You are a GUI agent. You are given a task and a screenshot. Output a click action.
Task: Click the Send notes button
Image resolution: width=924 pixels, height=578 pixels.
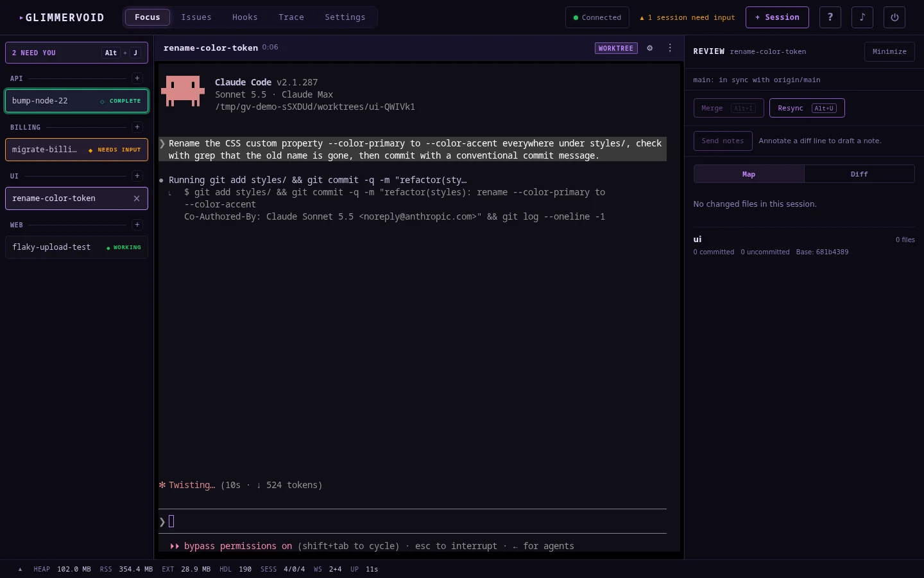tap(723, 141)
